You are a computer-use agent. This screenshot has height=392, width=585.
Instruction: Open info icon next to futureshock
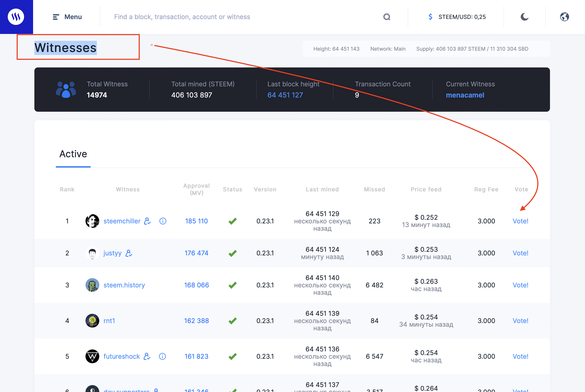[162, 356]
